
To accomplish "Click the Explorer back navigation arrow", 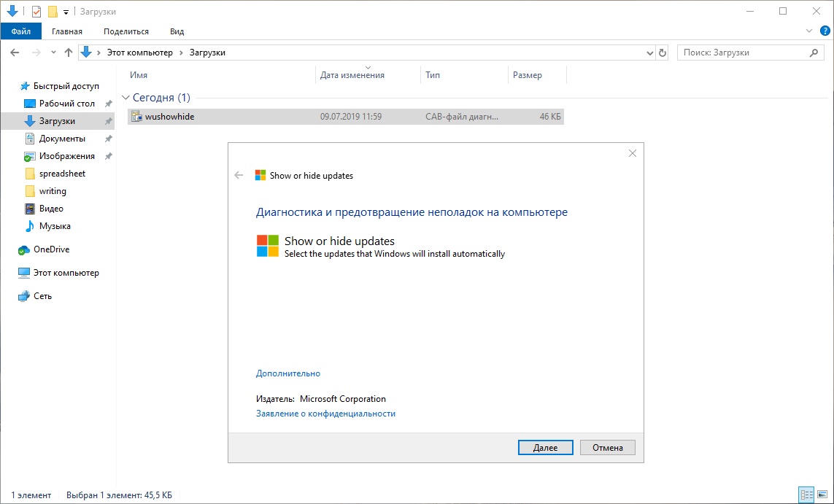I will tap(14, 52).
